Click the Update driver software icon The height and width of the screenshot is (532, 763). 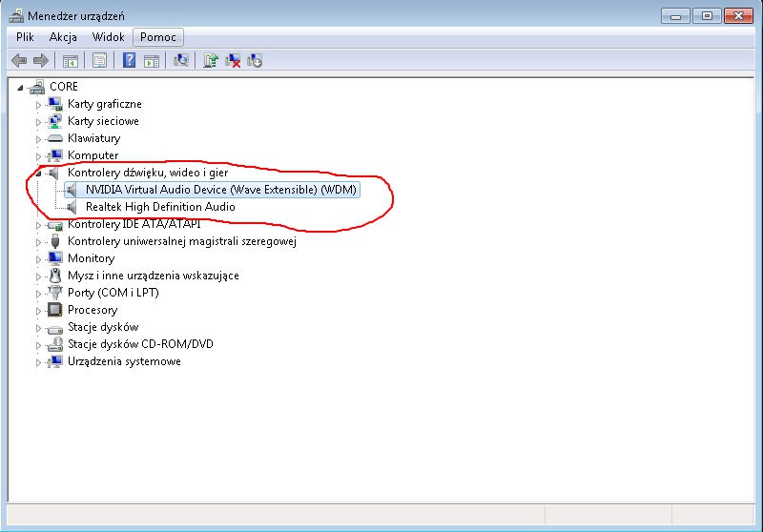pyautogui.click(x=210, y=60)
